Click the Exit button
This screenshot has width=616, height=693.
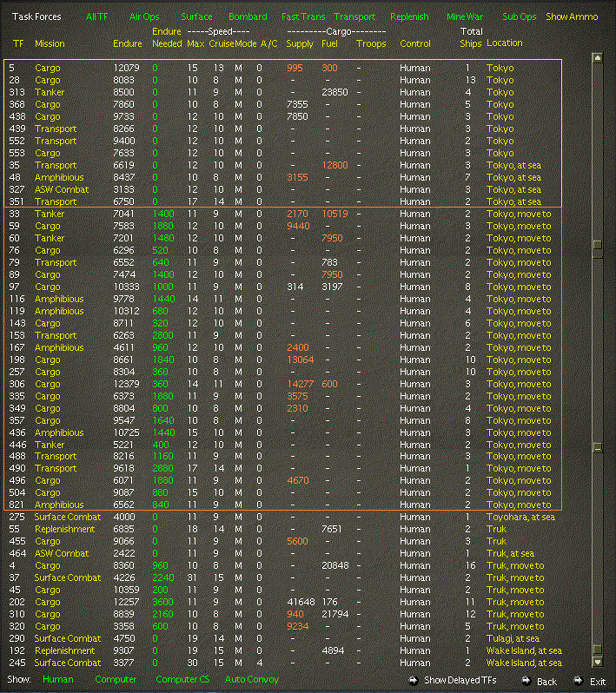[x=598, y=682]
